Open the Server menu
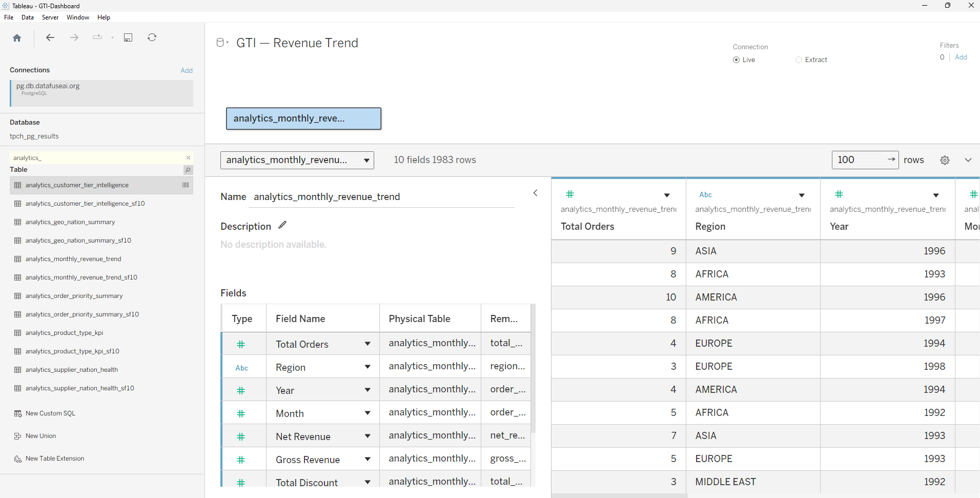The width and height of the screenshot is (980, 498). 50,17
